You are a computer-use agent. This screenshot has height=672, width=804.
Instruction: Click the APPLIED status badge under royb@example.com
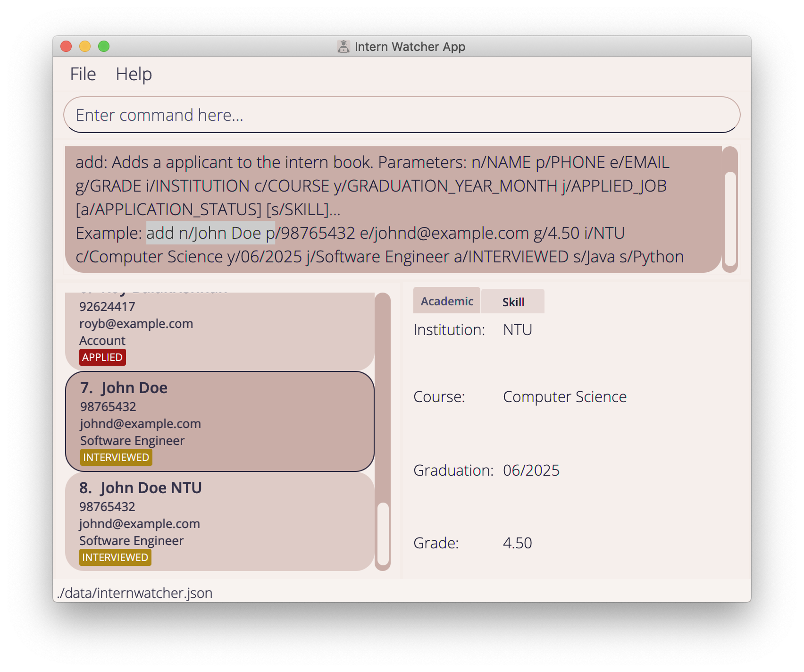click(102, 357)
